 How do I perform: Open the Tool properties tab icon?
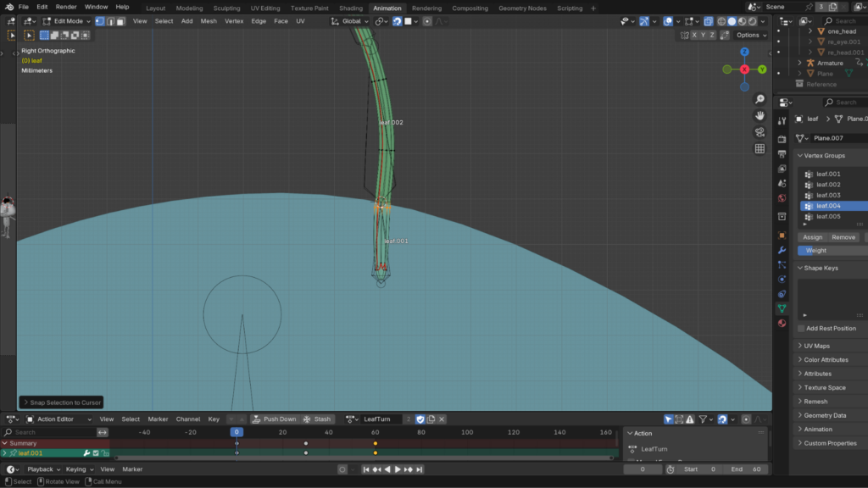pyautogui.click(x=782, y=120)
